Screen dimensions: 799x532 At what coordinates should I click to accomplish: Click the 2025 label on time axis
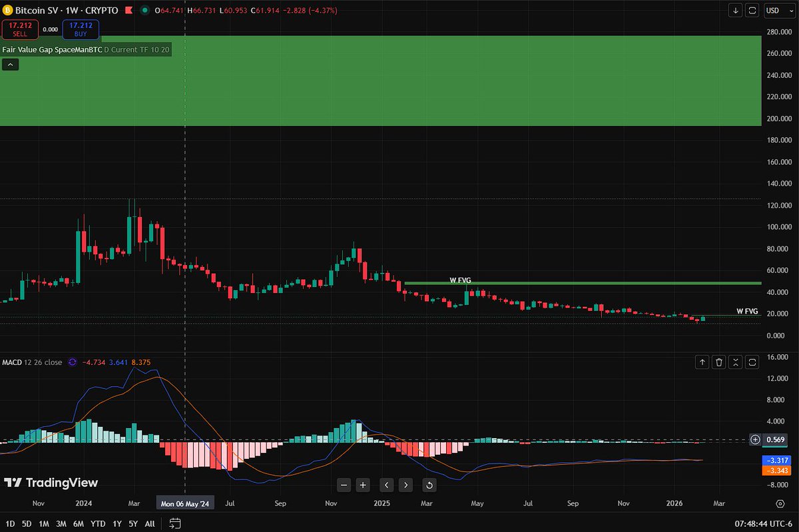382,504
